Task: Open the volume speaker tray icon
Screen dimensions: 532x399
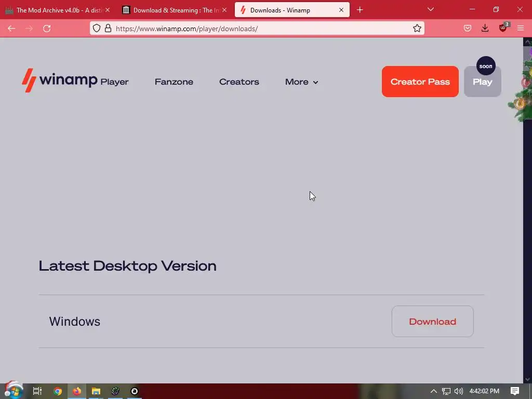Action: coord(458,391)
